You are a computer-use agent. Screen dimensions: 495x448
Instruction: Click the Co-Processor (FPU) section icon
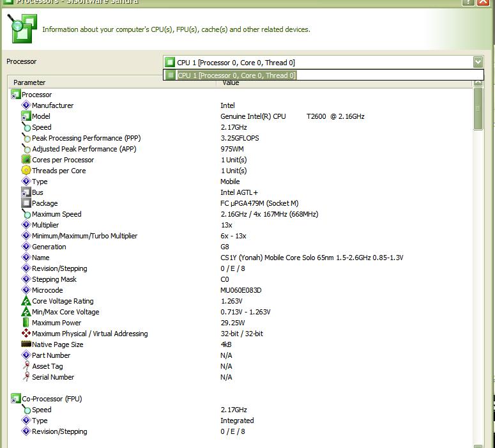pos(16,398)
